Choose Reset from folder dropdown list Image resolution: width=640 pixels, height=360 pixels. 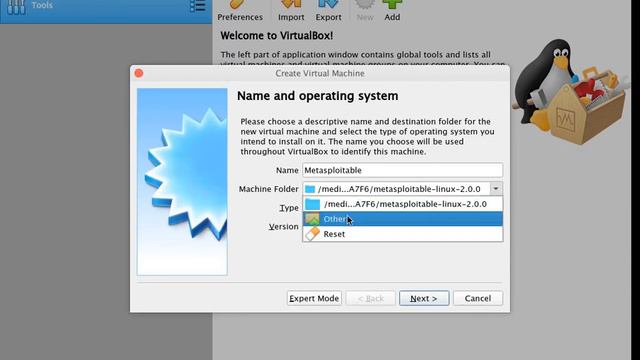click(x=402, y=234)
